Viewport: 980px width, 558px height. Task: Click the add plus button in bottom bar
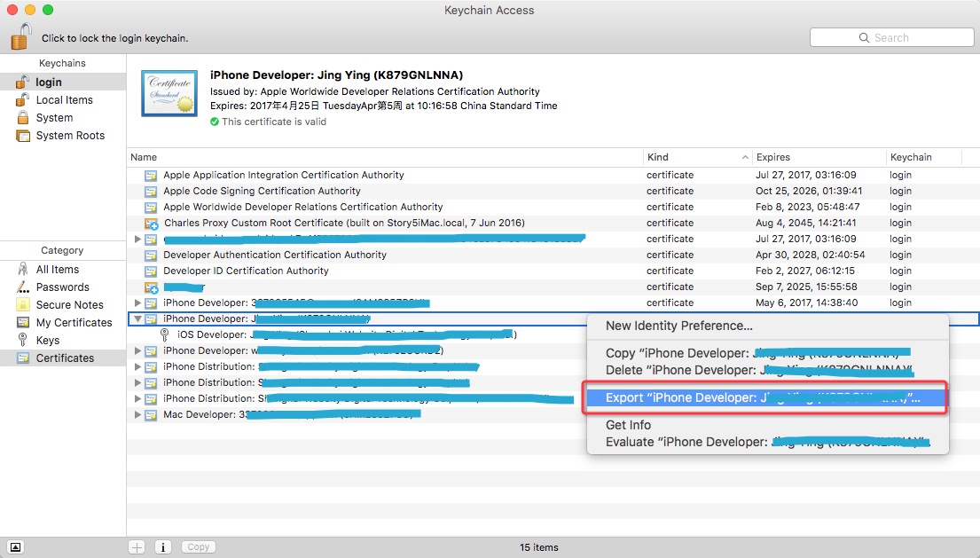pos(137,547)
